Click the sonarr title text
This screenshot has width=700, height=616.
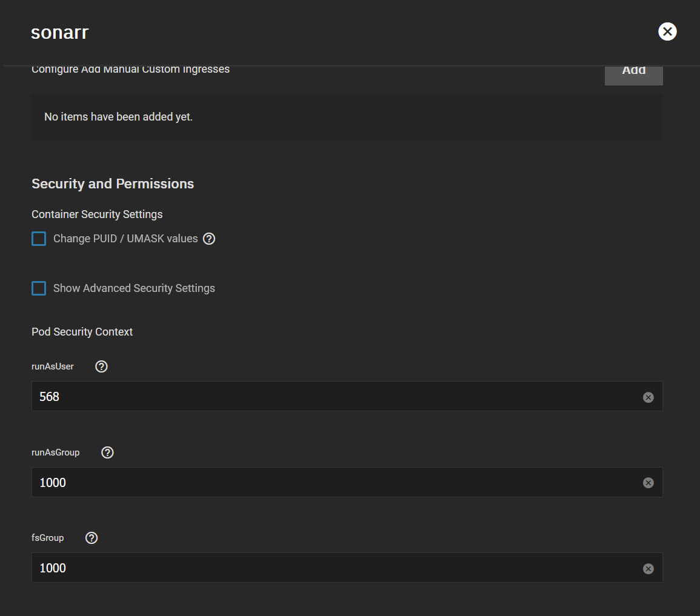(60, 33)
